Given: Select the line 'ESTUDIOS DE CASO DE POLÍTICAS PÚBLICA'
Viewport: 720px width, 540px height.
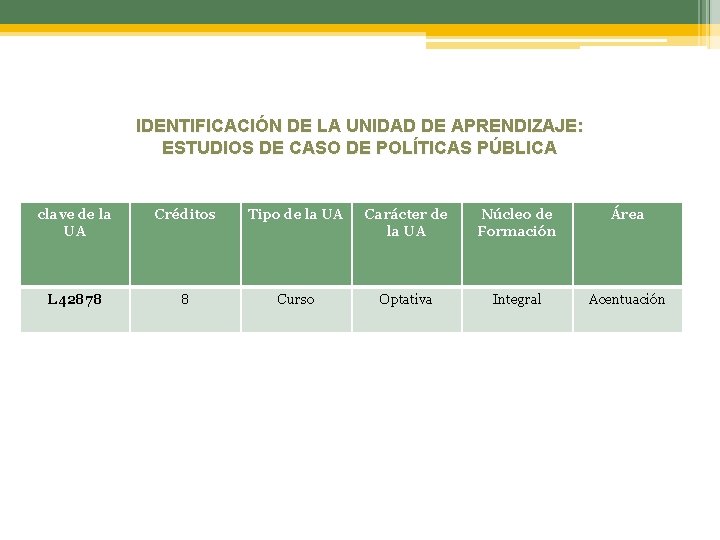Looking at the screenshot, I should [360, 147].
